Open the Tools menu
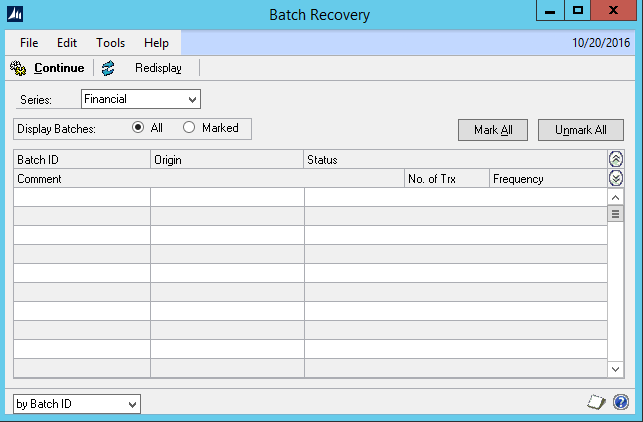 tap(110, 43)
